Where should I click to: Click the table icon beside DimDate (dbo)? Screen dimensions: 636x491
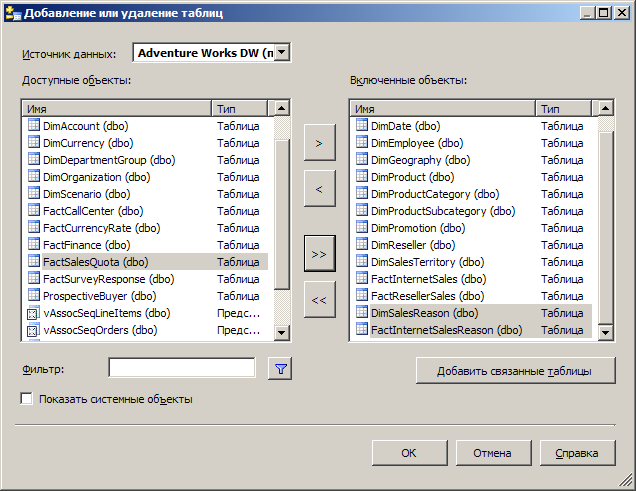click(361, 125)
